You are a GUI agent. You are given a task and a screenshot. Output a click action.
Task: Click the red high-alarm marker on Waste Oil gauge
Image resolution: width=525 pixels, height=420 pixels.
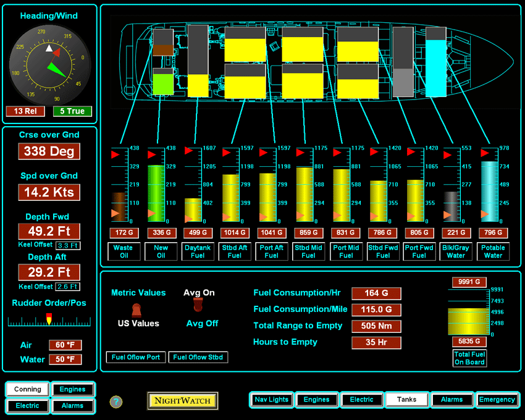pos(114,154)
